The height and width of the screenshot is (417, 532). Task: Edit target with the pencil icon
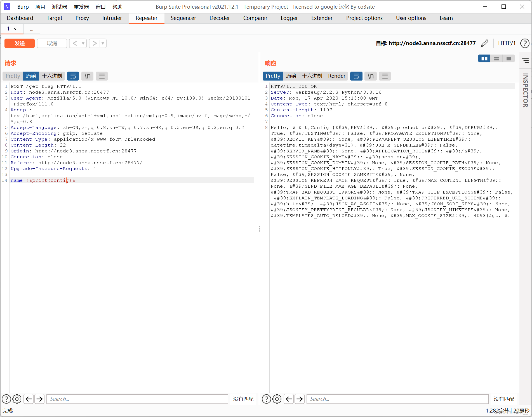pos(485,43)
